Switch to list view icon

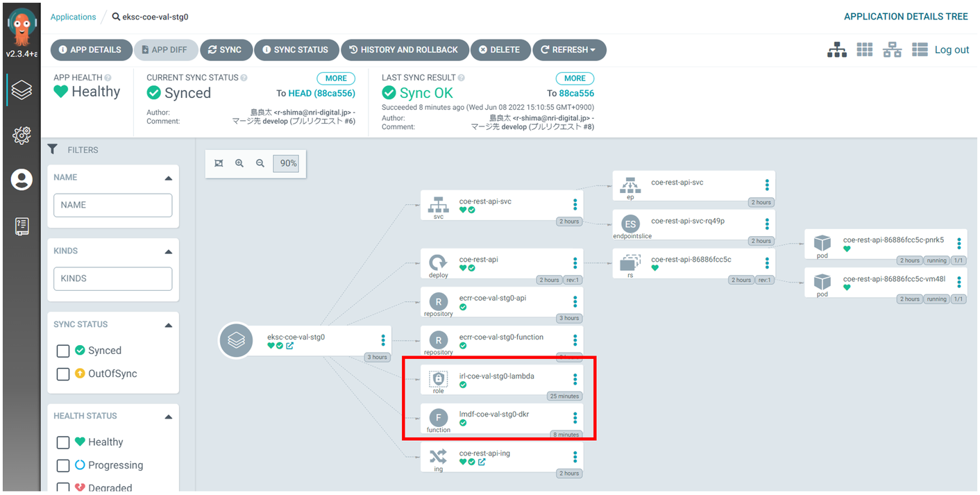(x=920, y=50)
